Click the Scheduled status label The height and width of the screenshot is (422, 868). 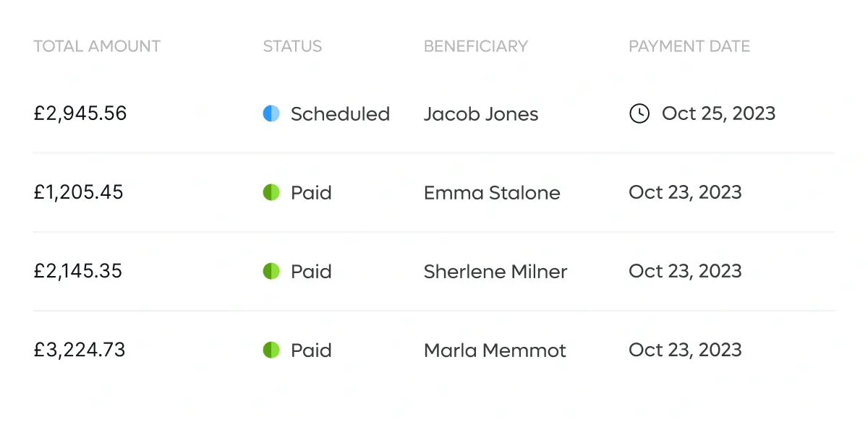pos(340,113)
